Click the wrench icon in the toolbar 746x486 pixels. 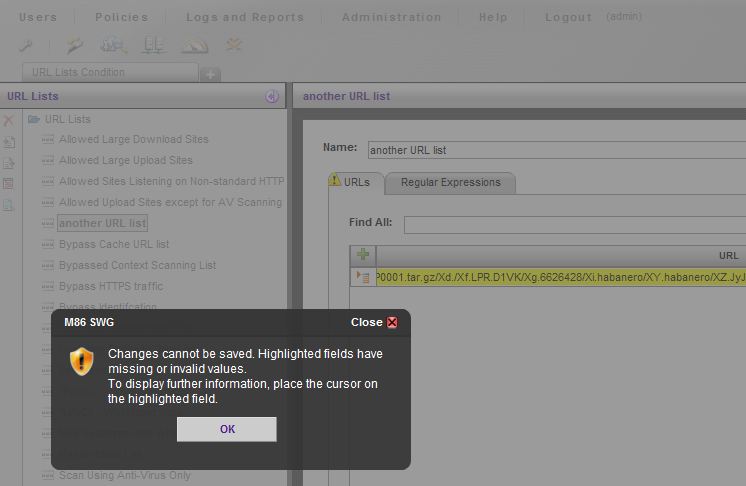[27, 45]
